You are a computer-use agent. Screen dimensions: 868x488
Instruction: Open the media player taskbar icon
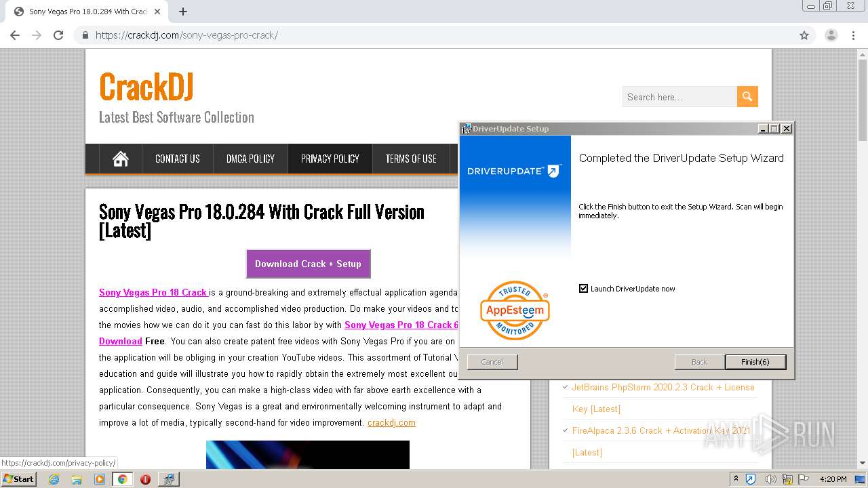point(99,479)
